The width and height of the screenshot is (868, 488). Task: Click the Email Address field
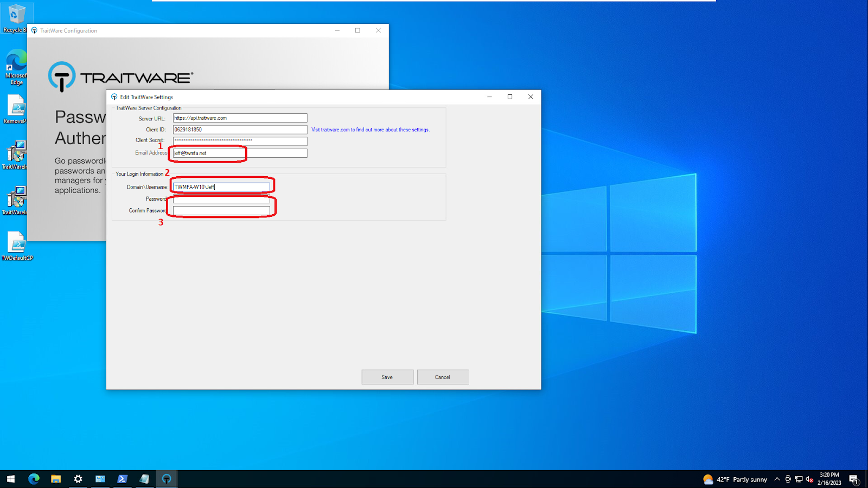tap(240, 153)
